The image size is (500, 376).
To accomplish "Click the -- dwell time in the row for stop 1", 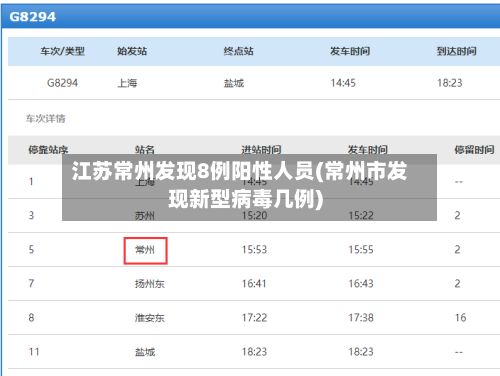I will [x=459, y=182].
